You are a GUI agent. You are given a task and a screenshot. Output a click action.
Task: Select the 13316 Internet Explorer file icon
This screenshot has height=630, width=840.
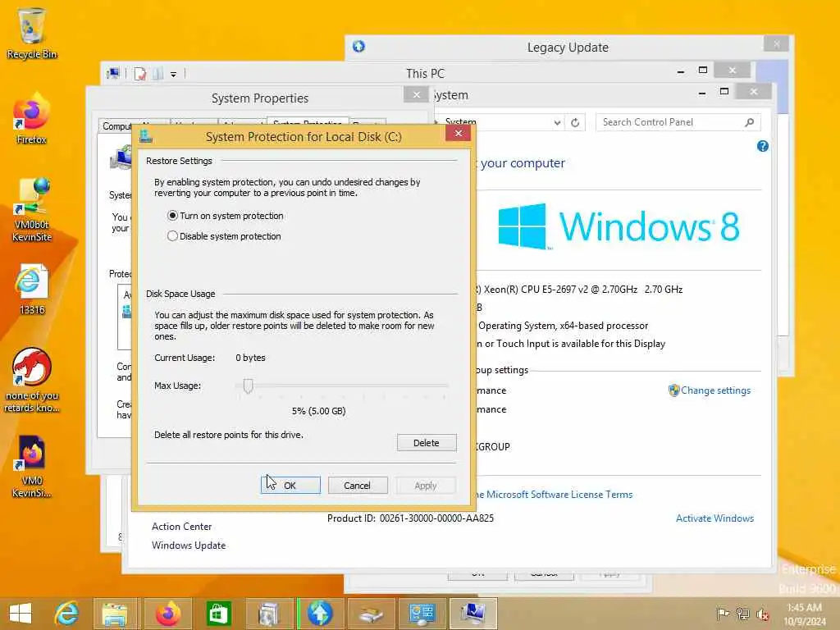32,290
